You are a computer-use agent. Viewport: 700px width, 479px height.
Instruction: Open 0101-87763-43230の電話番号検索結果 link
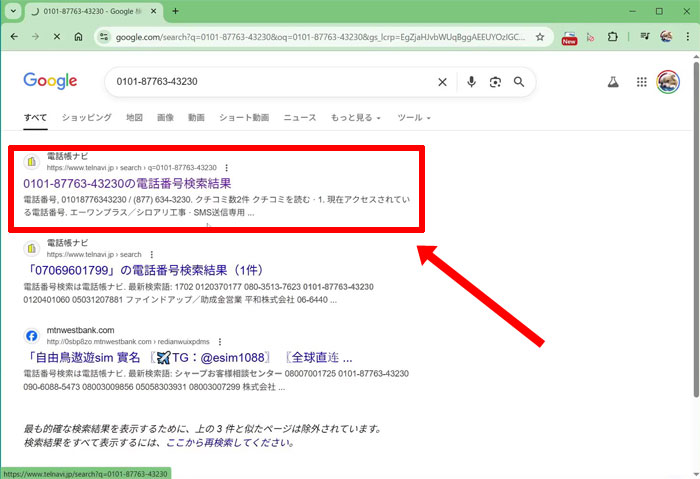[x=127, y=184]
